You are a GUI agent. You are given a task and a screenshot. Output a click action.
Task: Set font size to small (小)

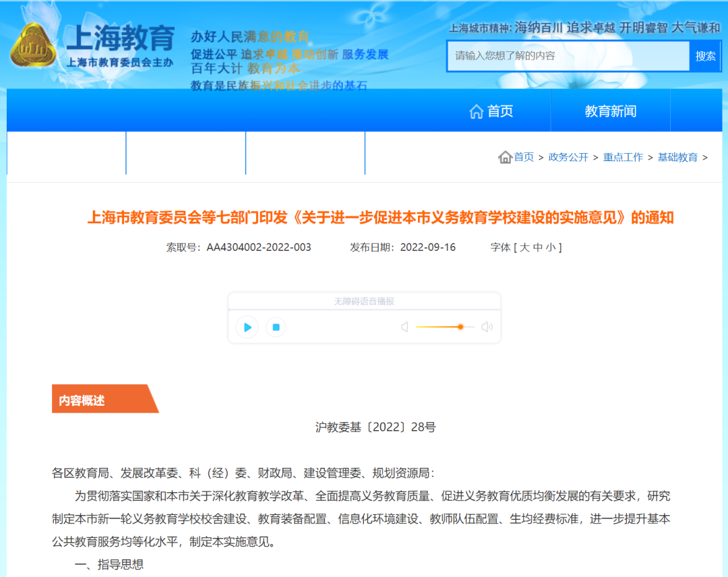(x=551, y=247)
